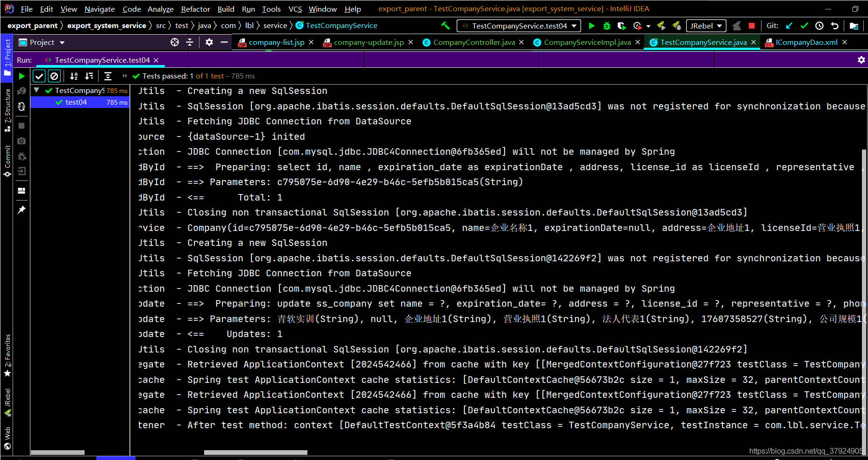Open the Navigate menu
Viewport: 868px width, 460px height.
[100, 9]
